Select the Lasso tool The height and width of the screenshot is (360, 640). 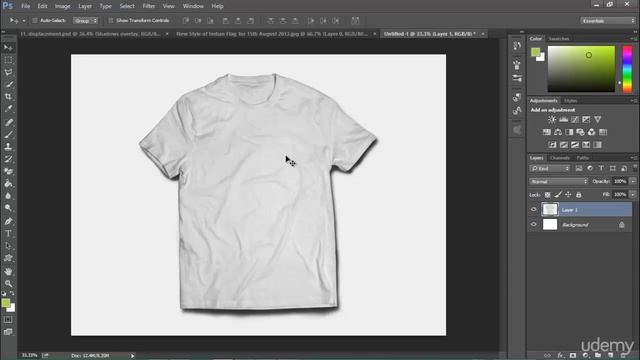pos(8,73)
